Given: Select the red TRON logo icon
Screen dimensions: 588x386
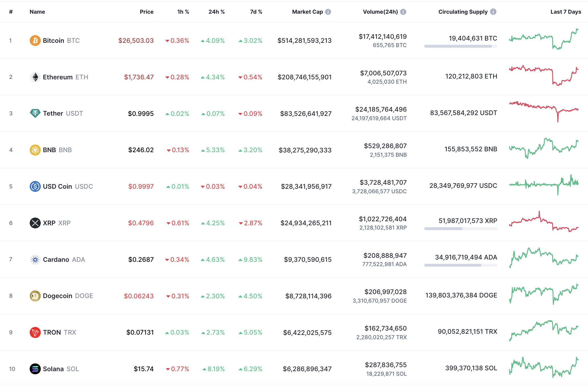Looking at the screenshot, I should pyautogui.click(x=35, y=332).
